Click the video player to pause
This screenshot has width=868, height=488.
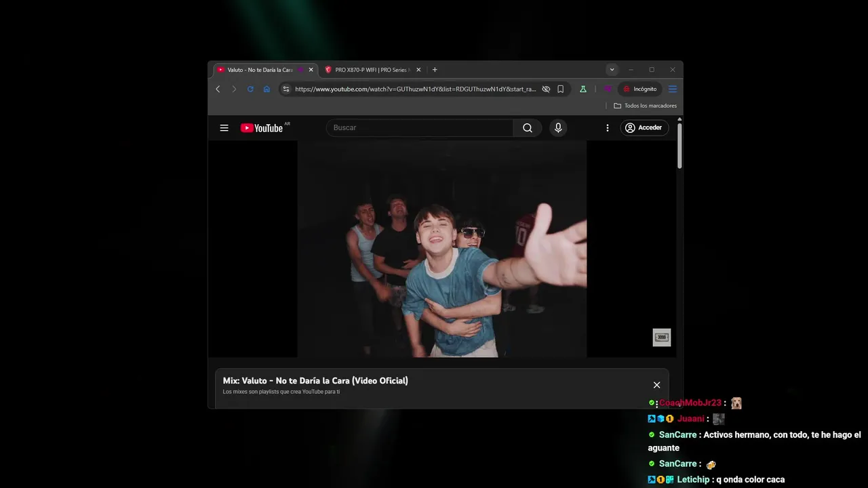[442, 249]
